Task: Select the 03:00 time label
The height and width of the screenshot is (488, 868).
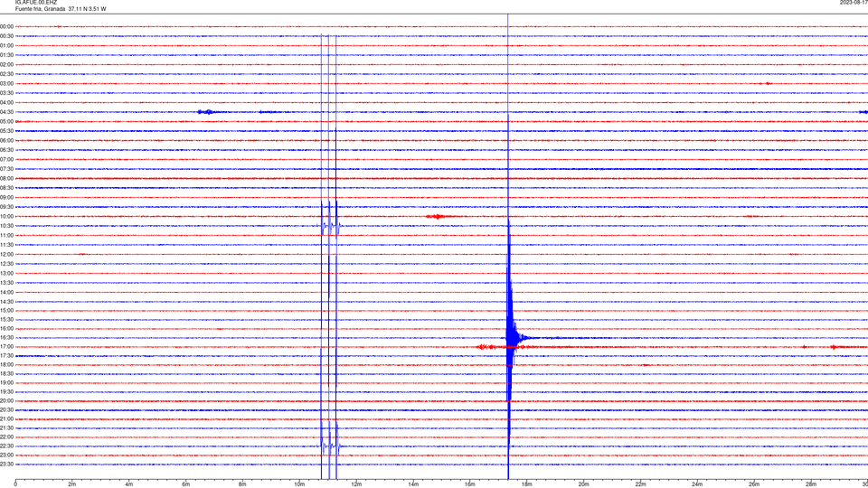Action: coord(6,83)
